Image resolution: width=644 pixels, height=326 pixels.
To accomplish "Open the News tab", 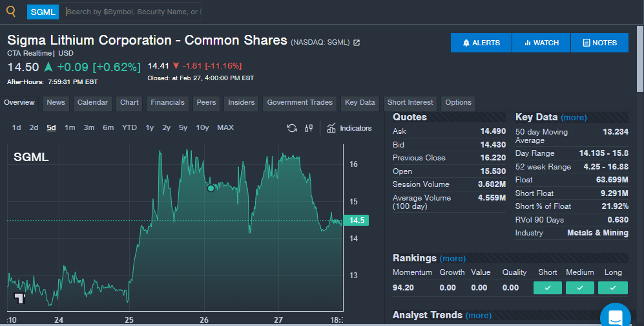I will [x=56, y=103].
